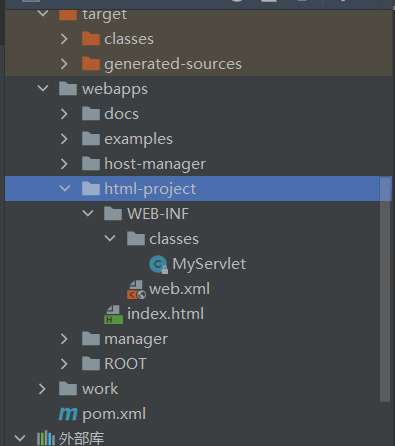Click the vertical scrollbar of project tree
Image resolution: width=395 pixels, height=446 pixels.
coord(385,289)
